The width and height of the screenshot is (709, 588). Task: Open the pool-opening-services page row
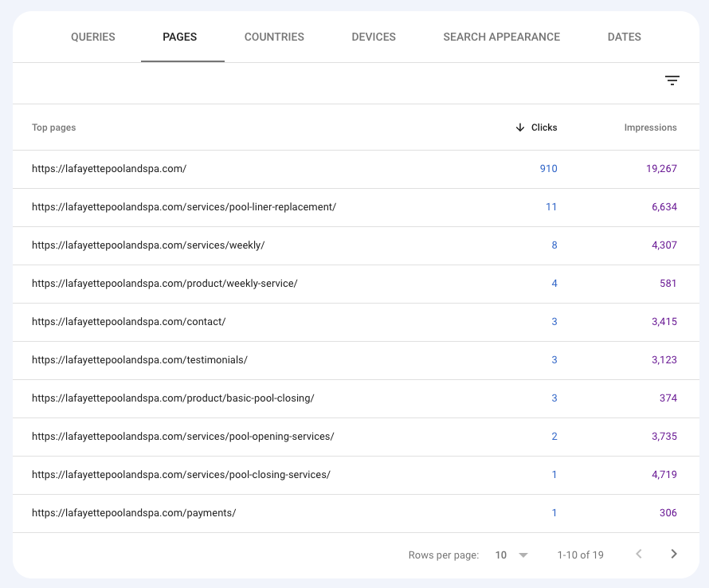356,437
